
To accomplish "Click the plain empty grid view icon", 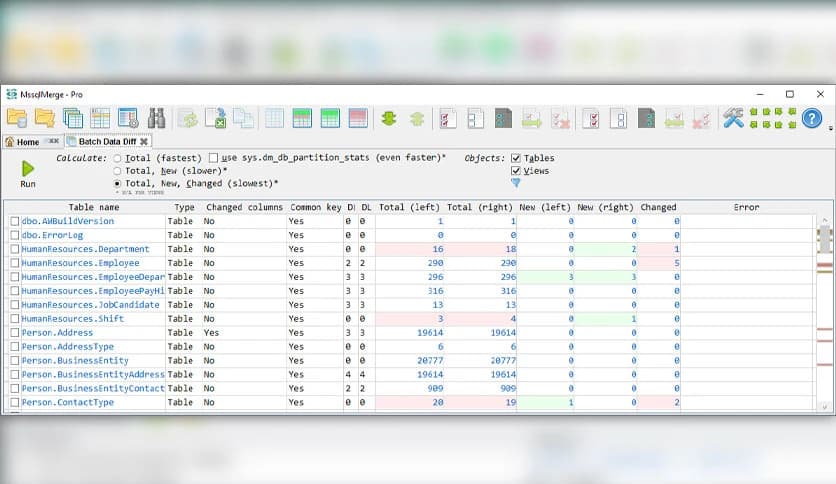I will [x=274, y=118].
